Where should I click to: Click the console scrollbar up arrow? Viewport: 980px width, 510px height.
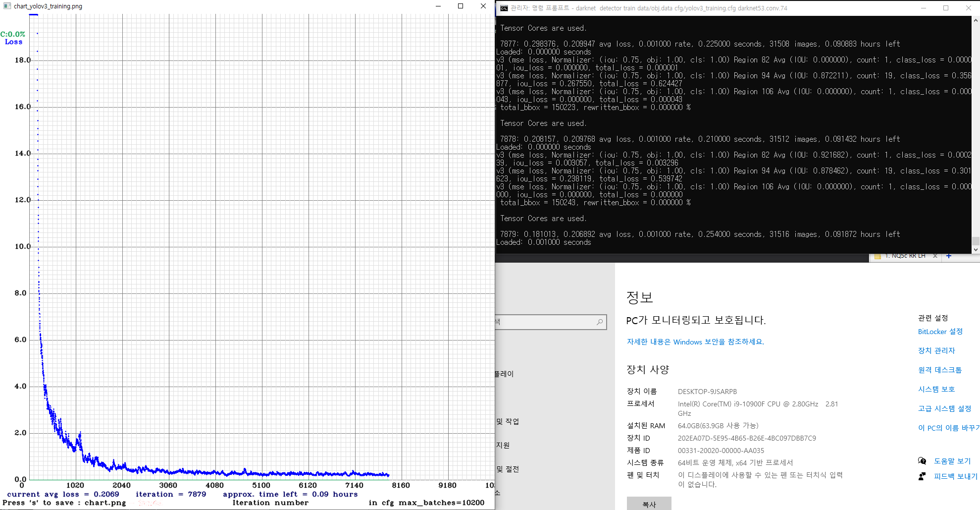click(x=976, y=20)
